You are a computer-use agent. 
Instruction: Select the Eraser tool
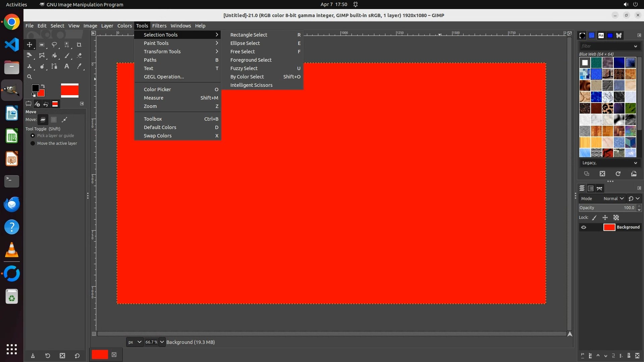[79, 55]
